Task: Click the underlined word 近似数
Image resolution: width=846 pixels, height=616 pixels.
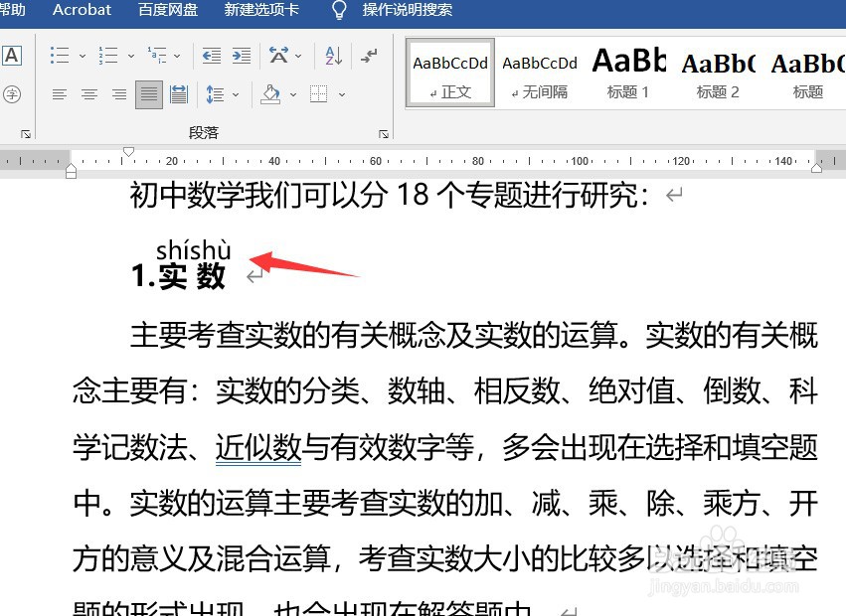Action: click(x=258, y=448)
